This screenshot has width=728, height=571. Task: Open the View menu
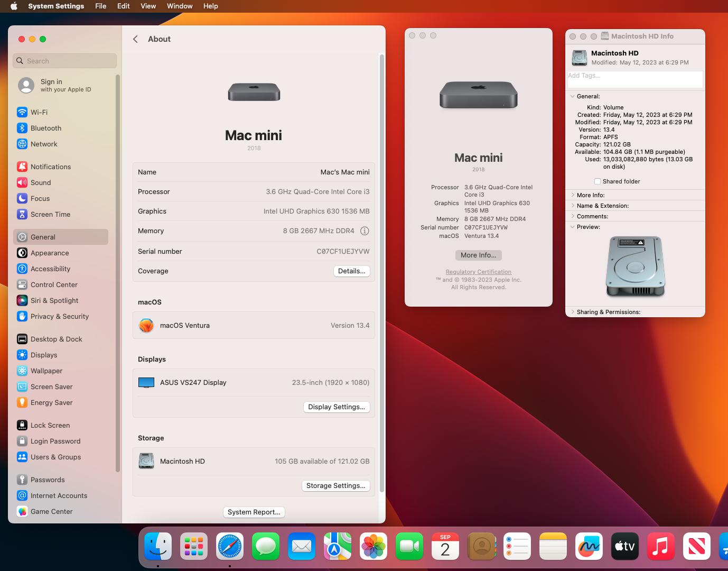point(148,6)
